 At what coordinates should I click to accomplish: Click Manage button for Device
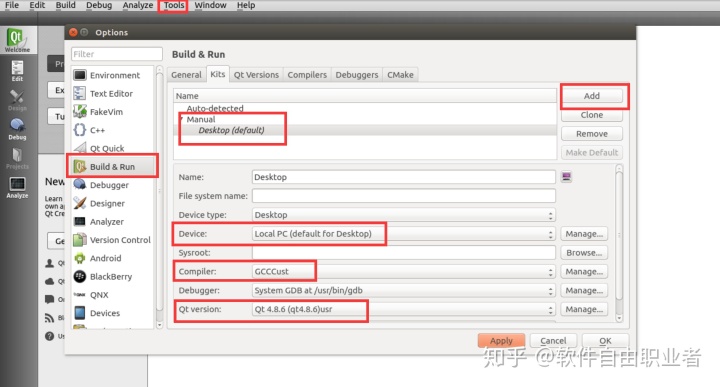tap(584, 234)
